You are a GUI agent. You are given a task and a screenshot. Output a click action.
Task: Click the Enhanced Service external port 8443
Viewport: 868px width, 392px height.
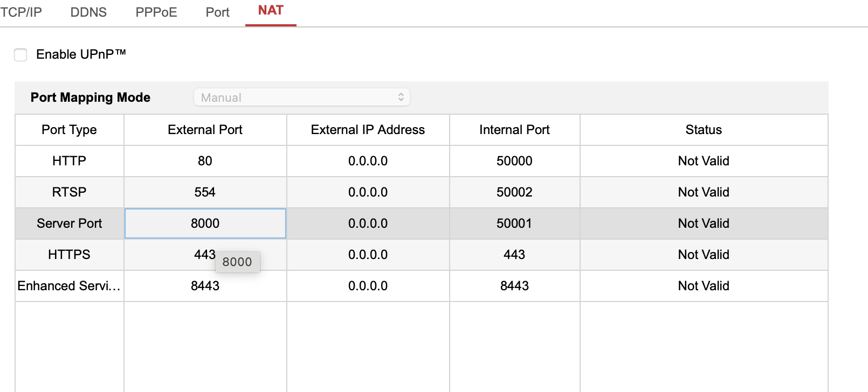[x=205, y=286]
